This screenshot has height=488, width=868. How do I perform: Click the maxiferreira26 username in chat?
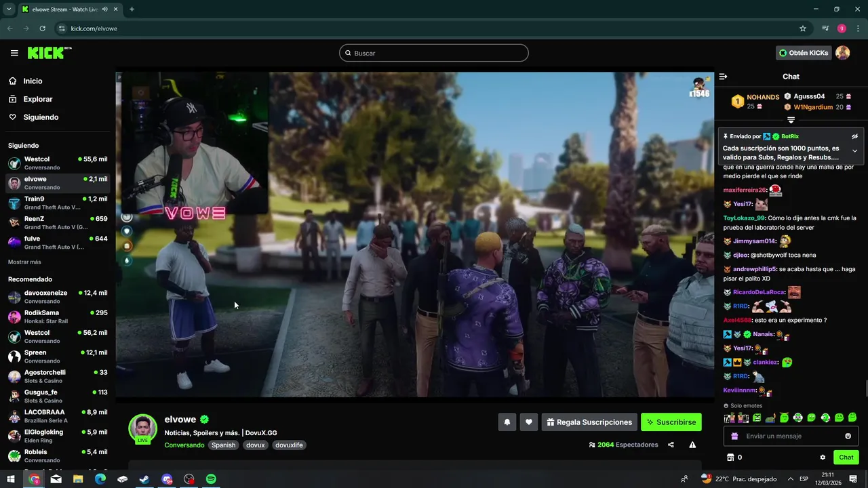click(x=745, y=190)
